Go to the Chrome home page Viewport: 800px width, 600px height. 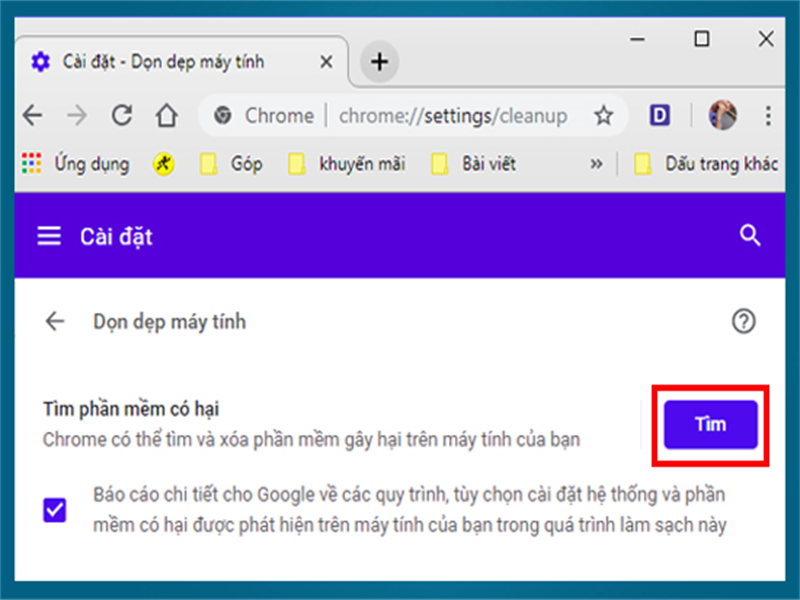click(x=167, y=115)
